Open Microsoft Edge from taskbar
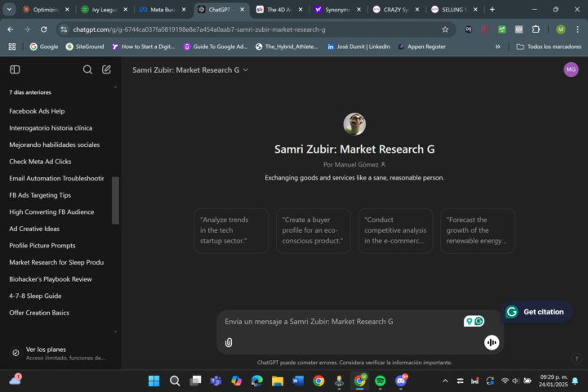588x392 pixels. coord(257,381)
